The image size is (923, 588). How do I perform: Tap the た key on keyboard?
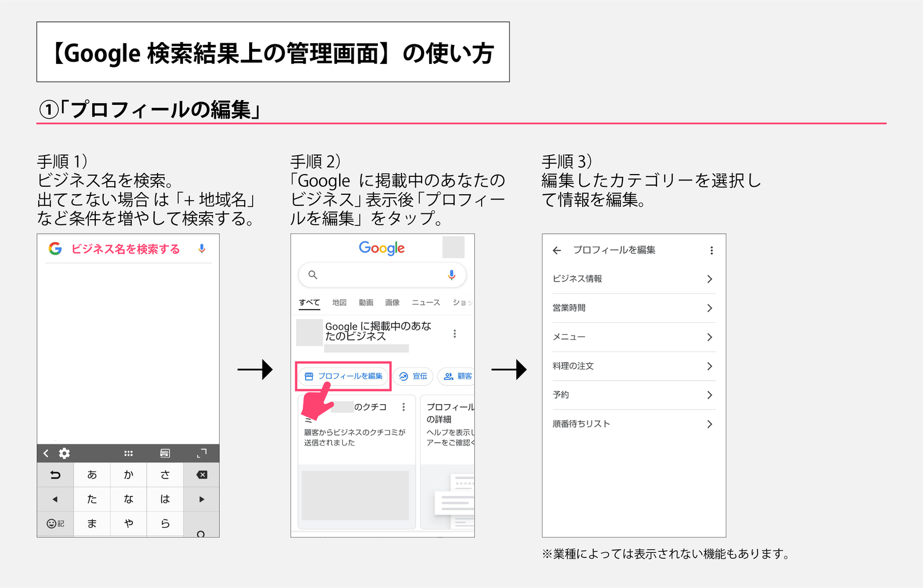pos(92,499)
